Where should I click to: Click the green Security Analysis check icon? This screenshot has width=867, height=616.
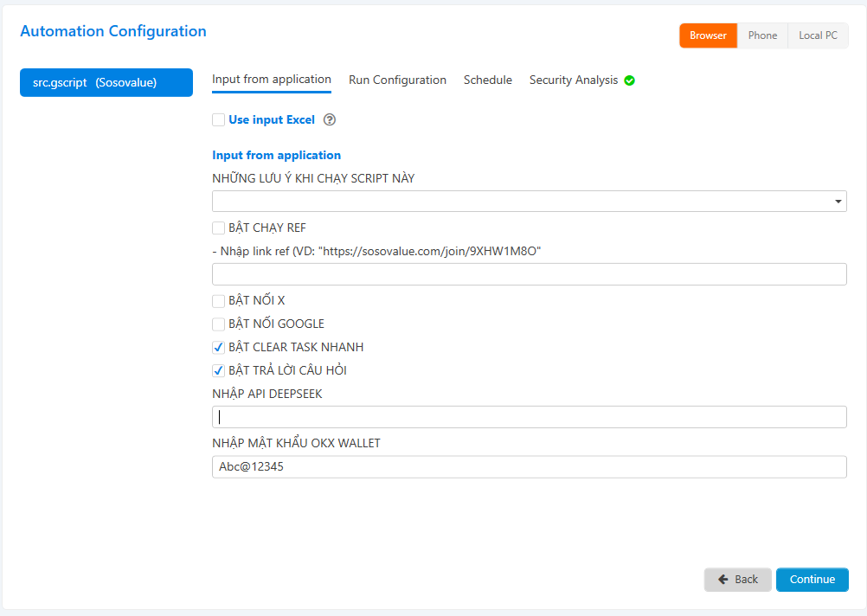(x=630, y=80)
